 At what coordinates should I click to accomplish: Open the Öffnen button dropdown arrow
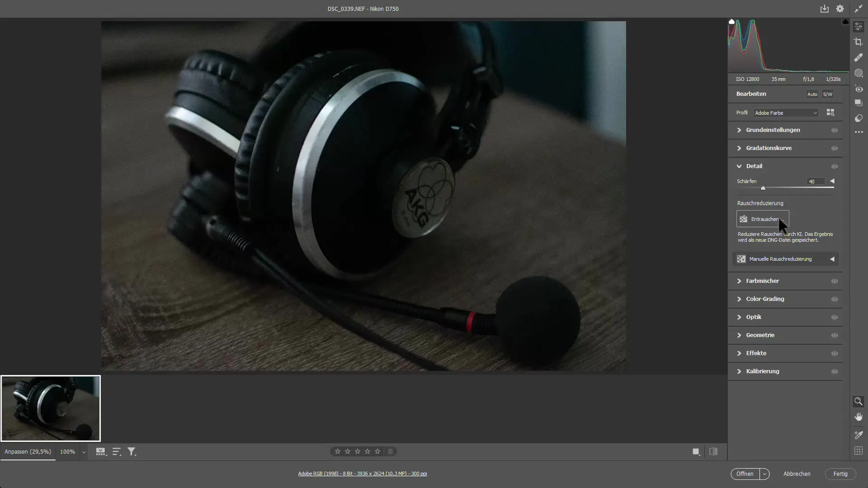point(764,474)
